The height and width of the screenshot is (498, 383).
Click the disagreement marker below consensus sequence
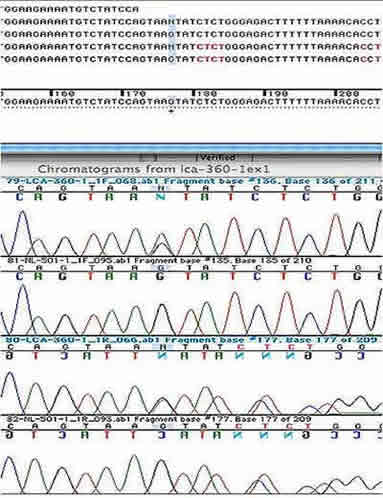(172, 111)
